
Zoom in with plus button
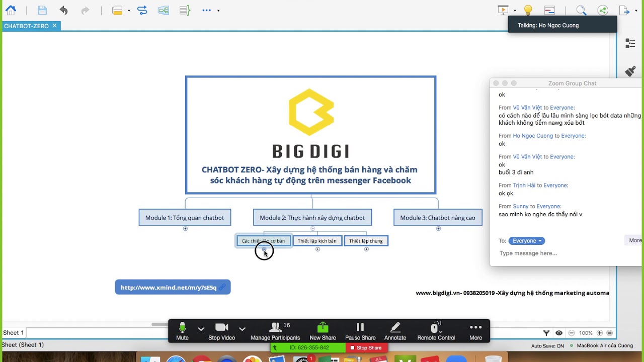point(599,333)
